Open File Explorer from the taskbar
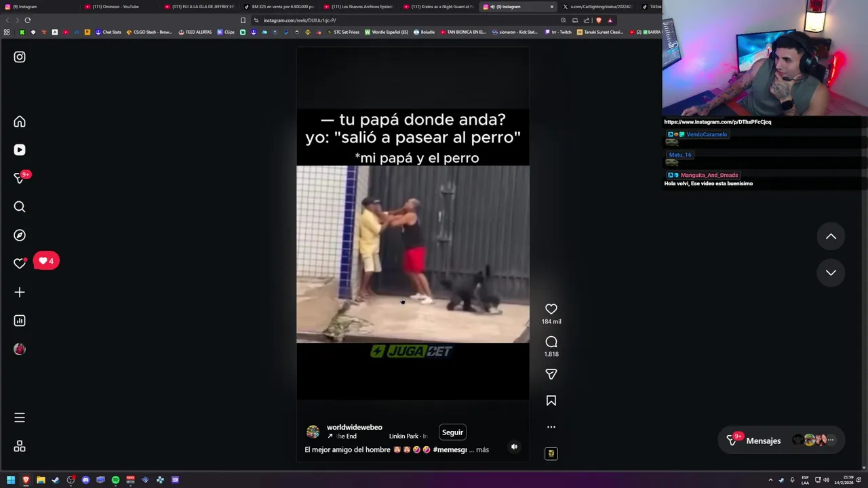 tap(41, 480)
